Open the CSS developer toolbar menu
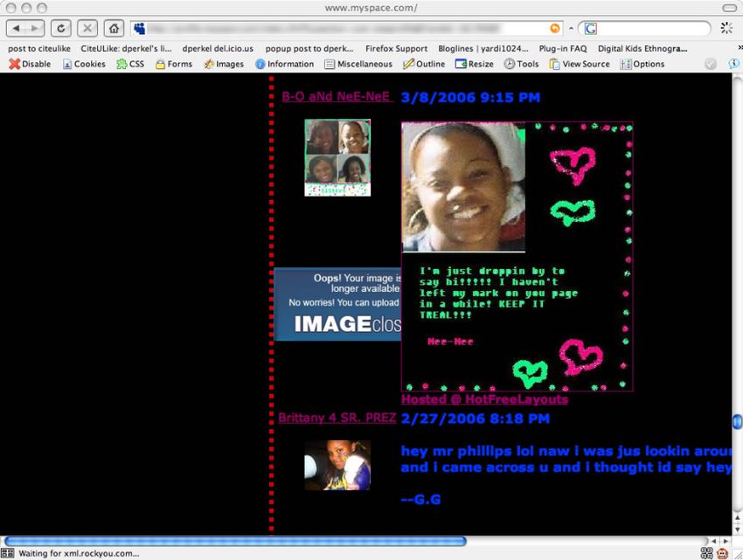Image resolution: width=743 pixels, height=560 pixels. (130, 64)
